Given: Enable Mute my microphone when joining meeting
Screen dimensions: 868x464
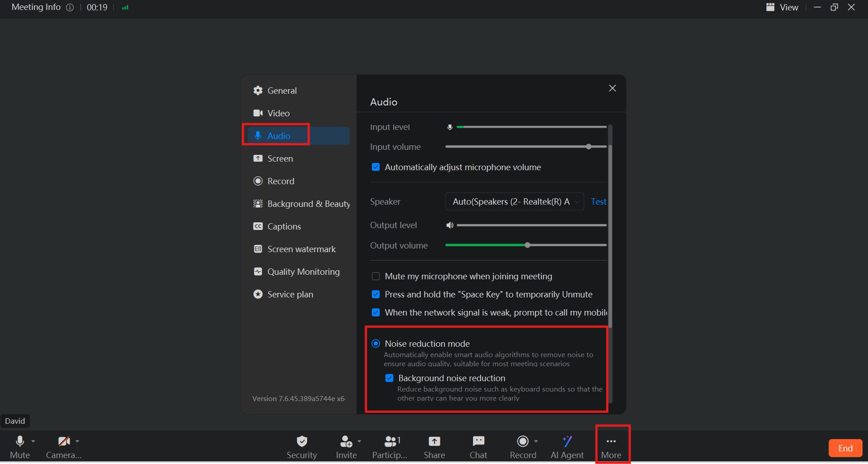Looking at the screenshot, I should (376, 276).
